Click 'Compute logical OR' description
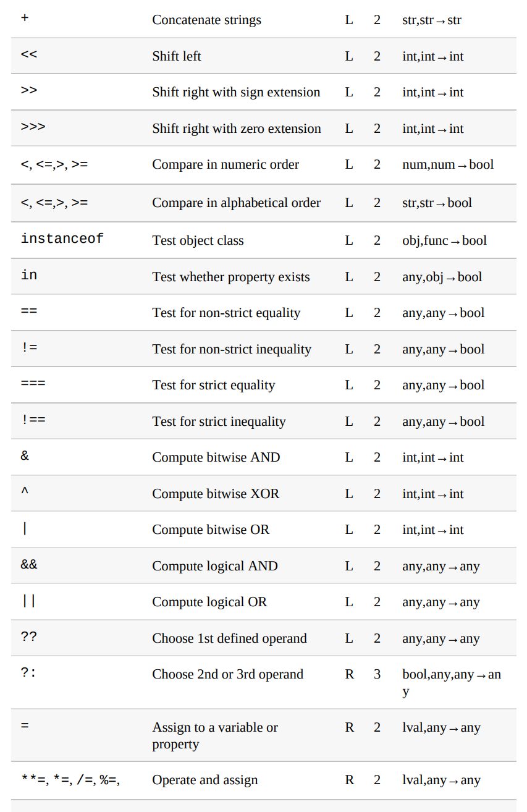This screenshot has width=527, height=812. (x=209, y=602)
